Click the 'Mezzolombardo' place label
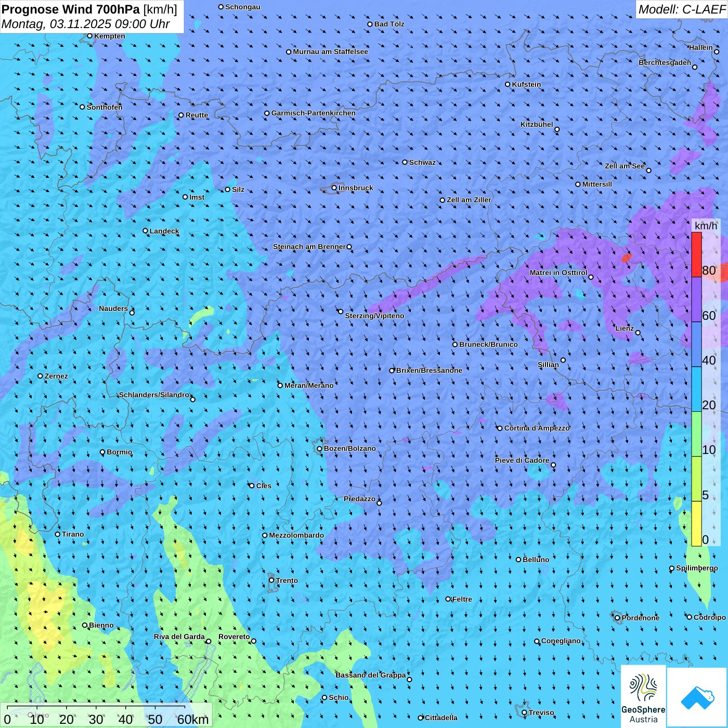This screenshot has height=728, width=728. click(296, 535)
